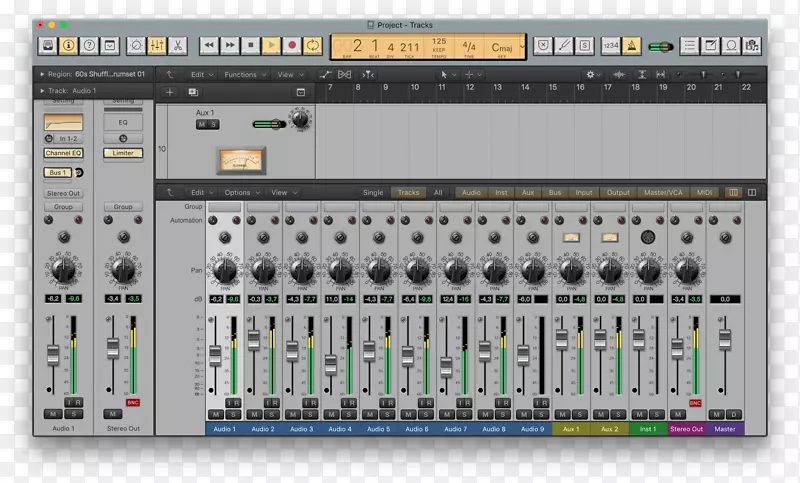Open the mixer Options dropdown menu
Screen dimensions: 800x483
(x=242, y=192)
